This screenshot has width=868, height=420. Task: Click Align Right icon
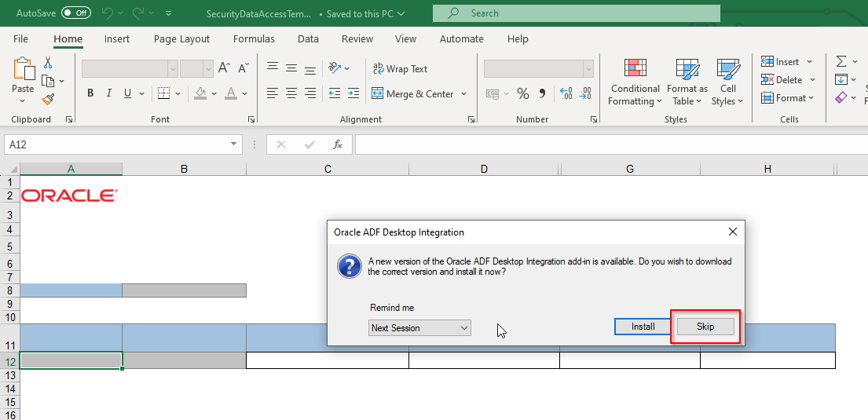(x=310, y=93)
